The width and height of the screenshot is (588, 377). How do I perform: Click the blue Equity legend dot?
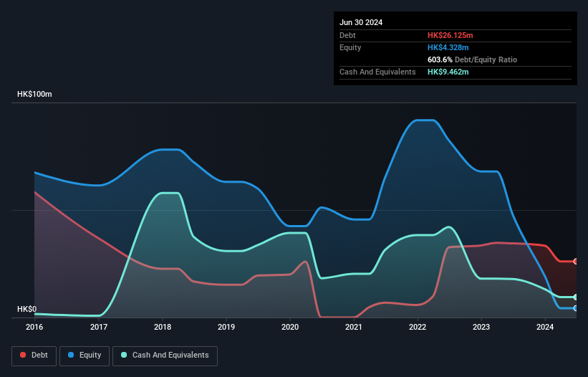pyautogui.click(x=71, y=355)
